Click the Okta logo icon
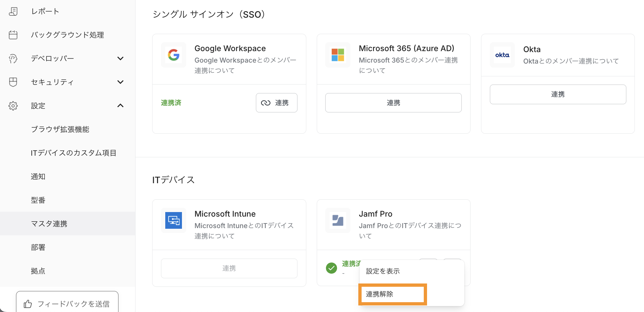644x312 pixels. pyautogui.click(x=502, y=55)
